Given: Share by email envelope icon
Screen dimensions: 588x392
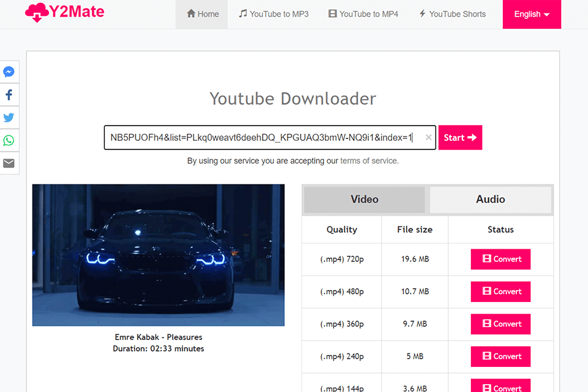Looking at the screenshot, I should pos(9,163).
